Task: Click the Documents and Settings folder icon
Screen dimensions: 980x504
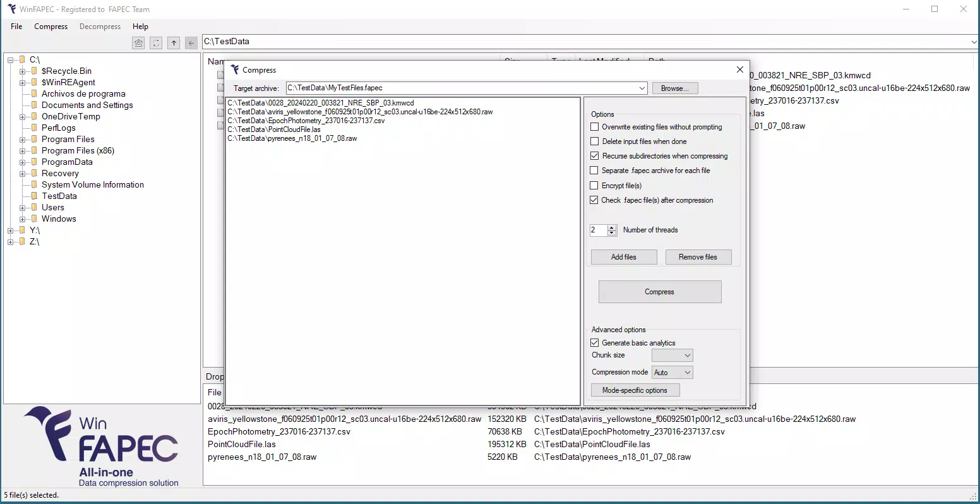Action: (34, 105)
